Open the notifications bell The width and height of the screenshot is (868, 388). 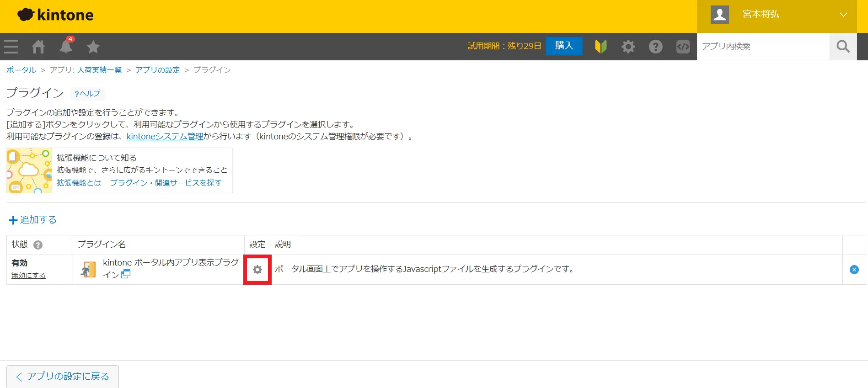click(66, 46)
